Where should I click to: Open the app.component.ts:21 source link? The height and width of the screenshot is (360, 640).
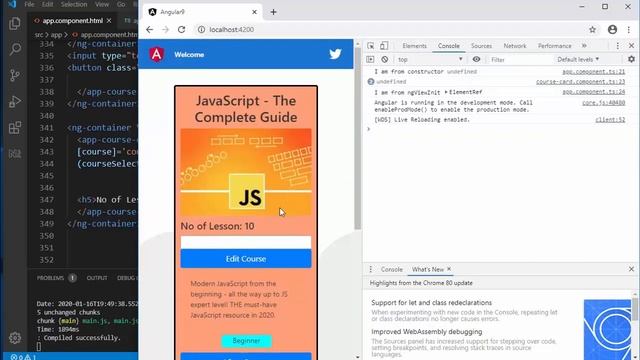pos(593,72)
